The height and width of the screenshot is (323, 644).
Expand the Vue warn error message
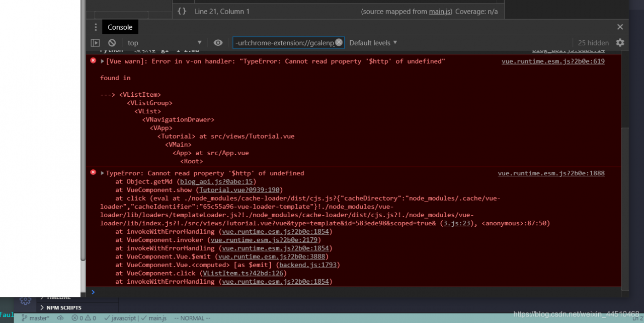[x=103, y=61]
